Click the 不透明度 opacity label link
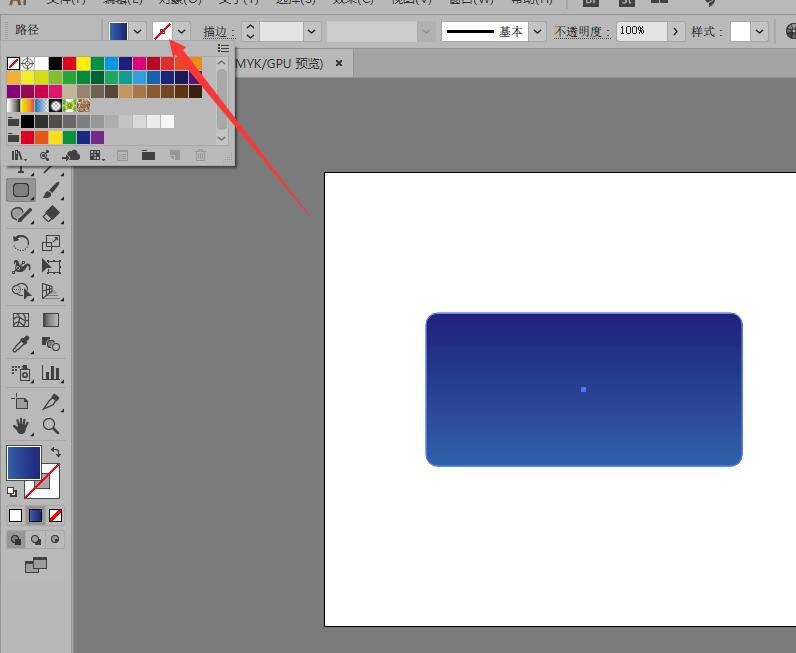The image size is (796, 653). 582,32
